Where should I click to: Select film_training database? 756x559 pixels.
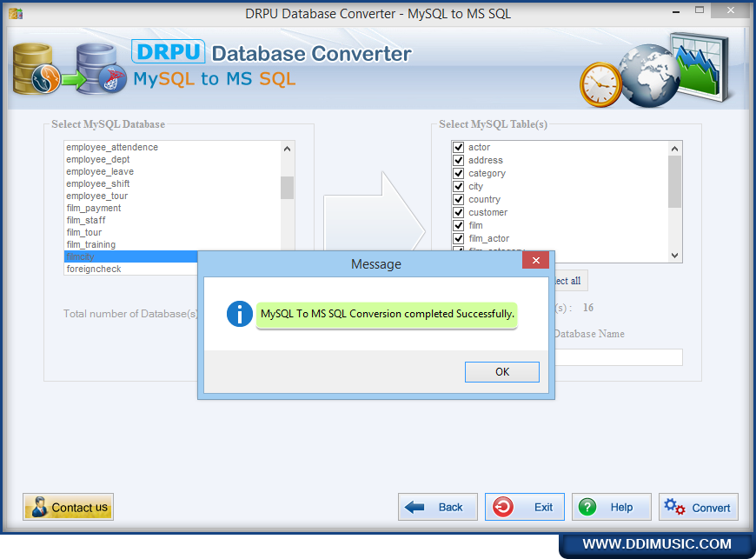172,244
